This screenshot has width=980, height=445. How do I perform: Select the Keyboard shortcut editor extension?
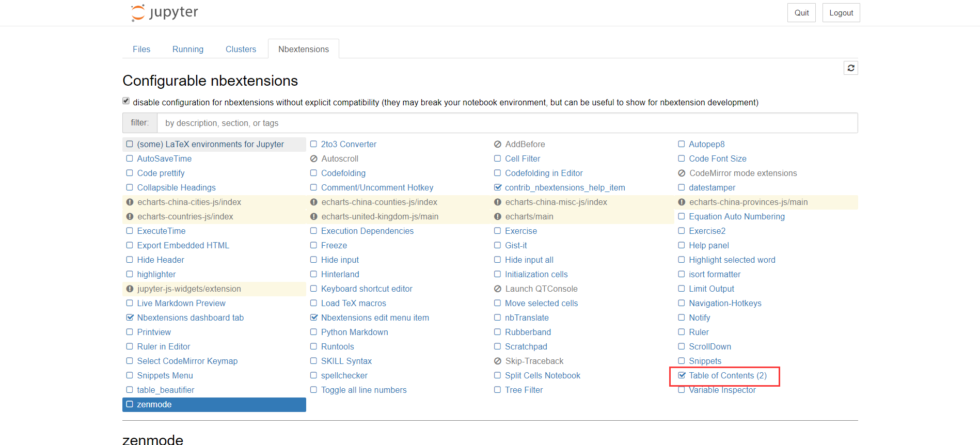click(x=367, y=289)
